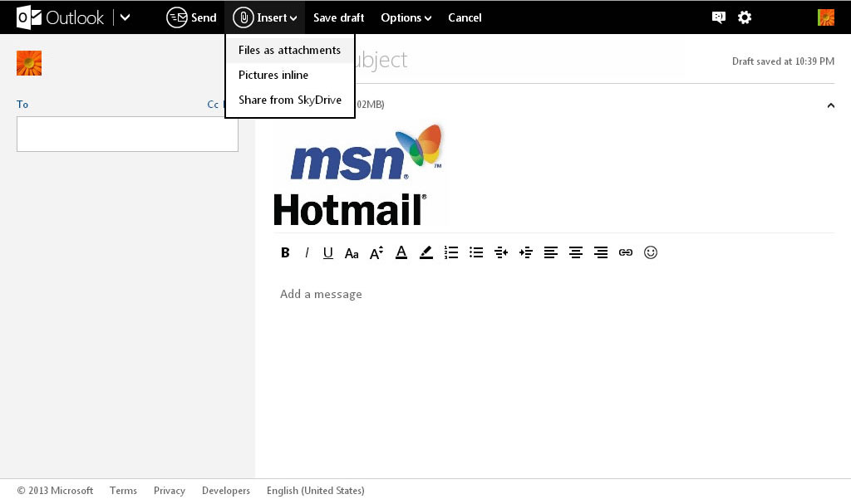Click Draft saved at 10:39 PM text

pos(783,61)
